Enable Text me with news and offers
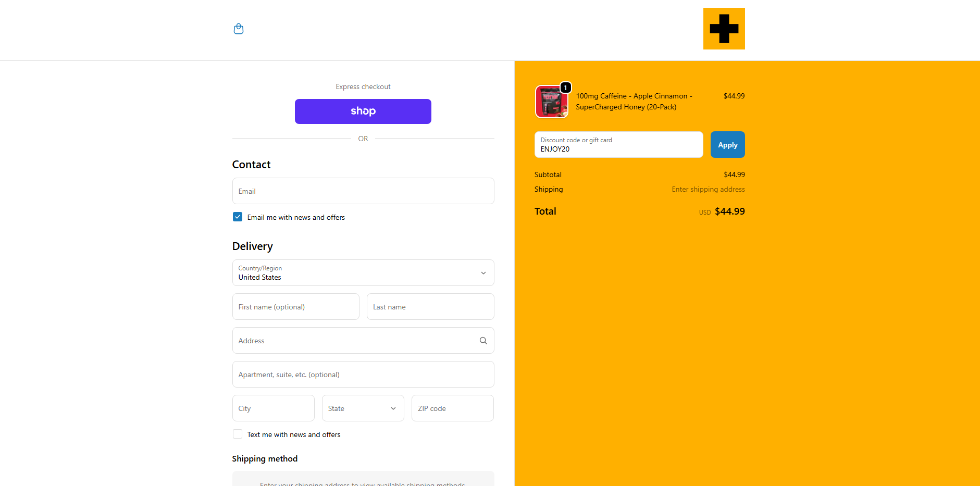Viewport: 980px width, 486px height. [x=238, y=434]
